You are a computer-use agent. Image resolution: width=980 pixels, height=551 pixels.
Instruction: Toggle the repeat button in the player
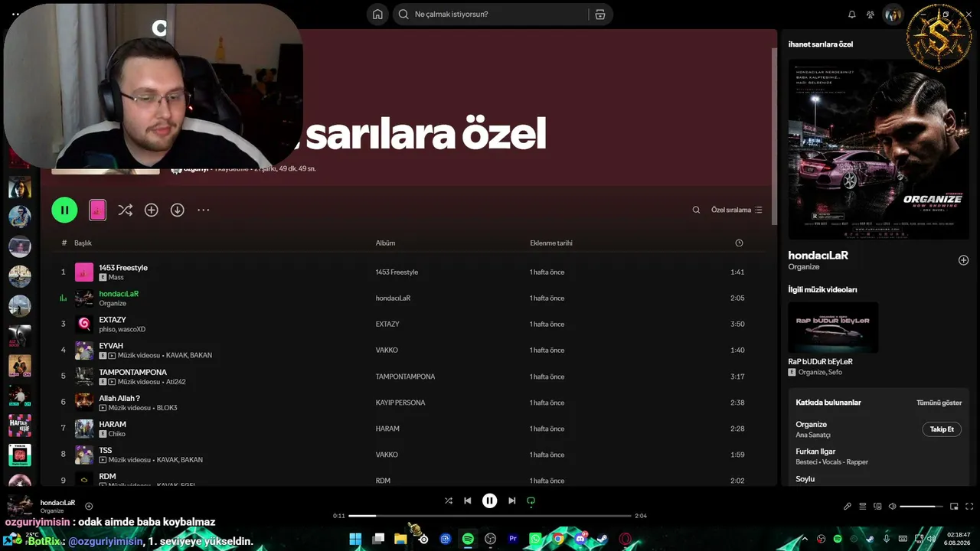click(531, 501)
